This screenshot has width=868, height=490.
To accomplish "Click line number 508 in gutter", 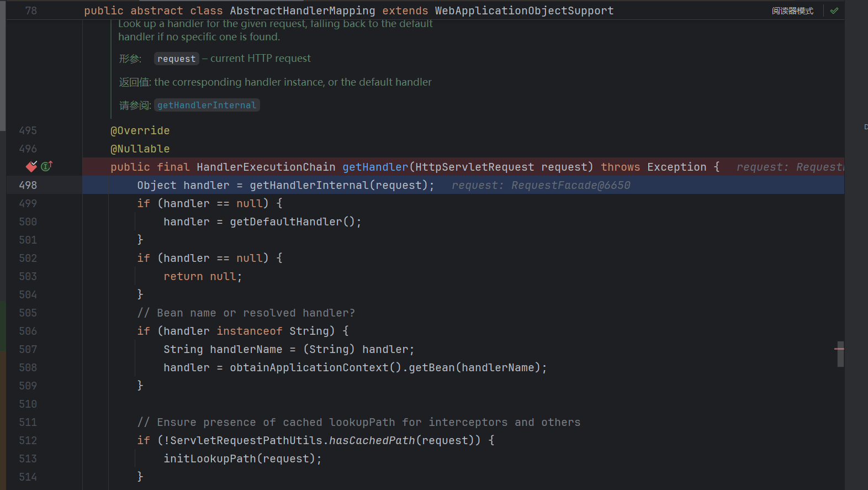I will pos(28,367).
